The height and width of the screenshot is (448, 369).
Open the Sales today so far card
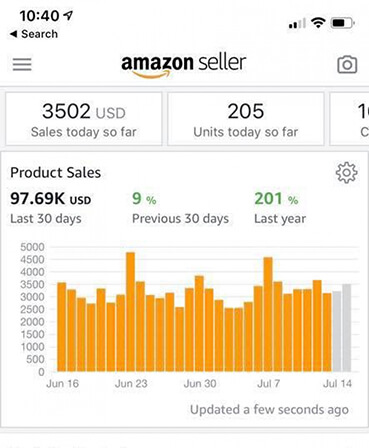click(x=84, y=119)
